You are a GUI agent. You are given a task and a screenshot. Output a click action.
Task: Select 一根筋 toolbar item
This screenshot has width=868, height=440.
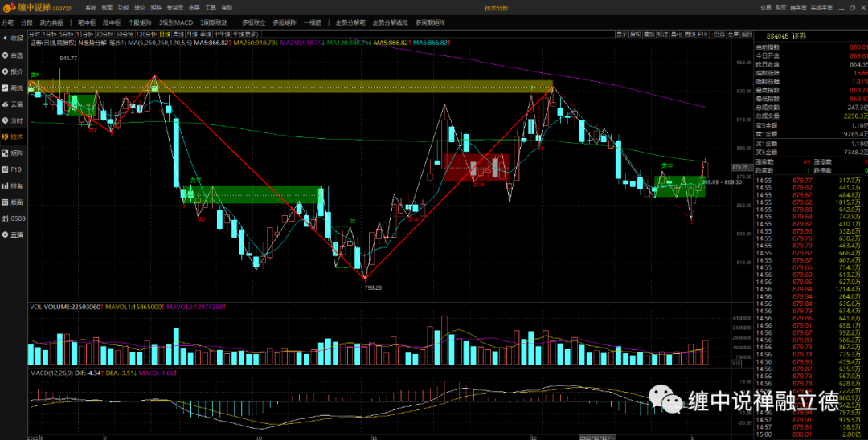[x=312, y=22]
